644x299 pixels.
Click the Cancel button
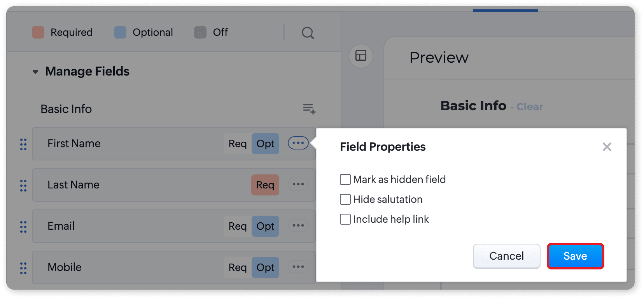click(506, 256)
